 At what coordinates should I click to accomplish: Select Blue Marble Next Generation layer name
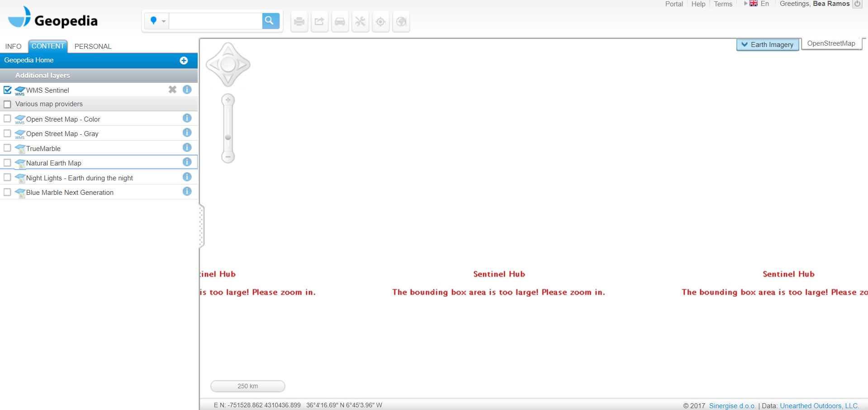(70, 193)
